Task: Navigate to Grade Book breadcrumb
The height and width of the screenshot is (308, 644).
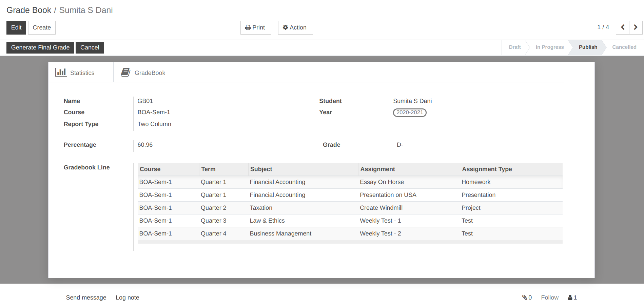Action: click(29, 10)
